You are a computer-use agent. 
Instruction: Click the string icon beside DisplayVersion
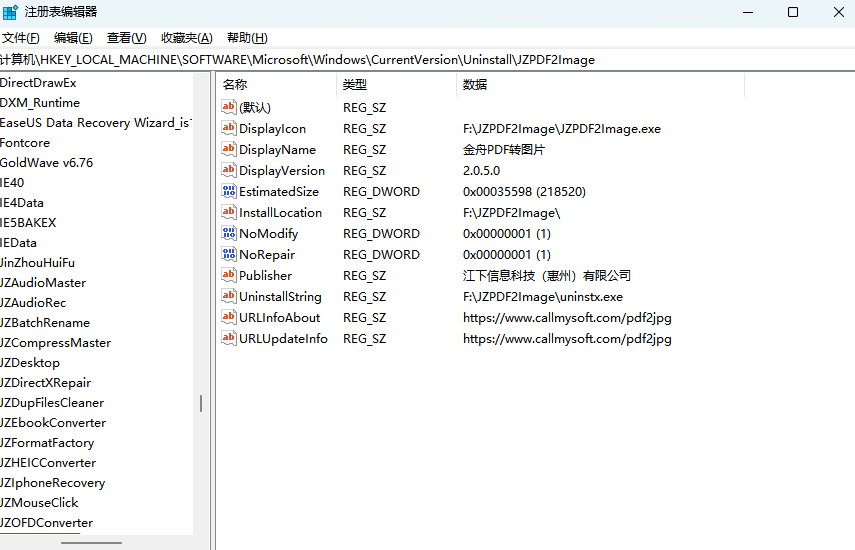point(228,170)
